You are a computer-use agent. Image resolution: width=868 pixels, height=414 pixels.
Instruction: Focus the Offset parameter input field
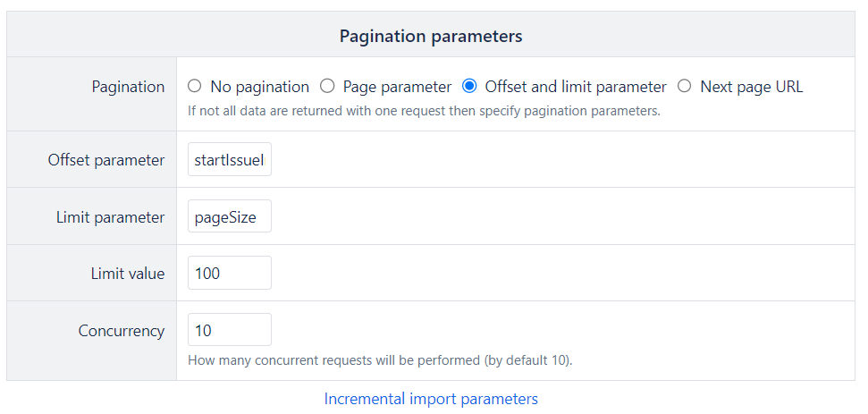(230, 160)
